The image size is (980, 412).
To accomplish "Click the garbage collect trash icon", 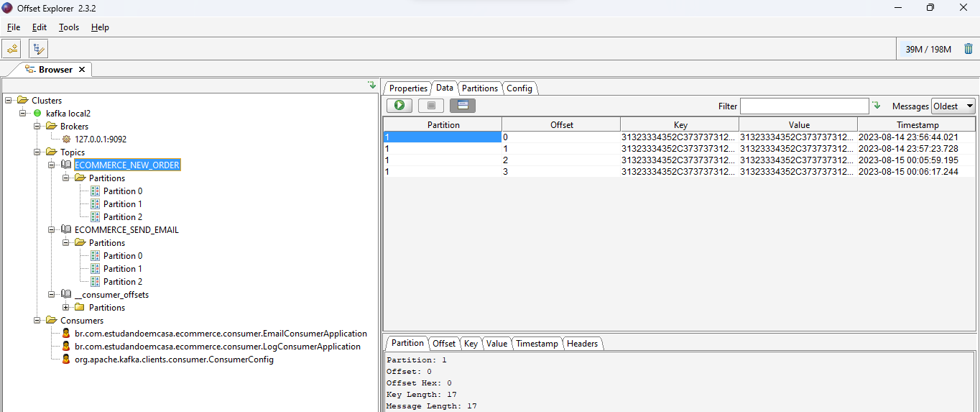I will coord(969,49).
